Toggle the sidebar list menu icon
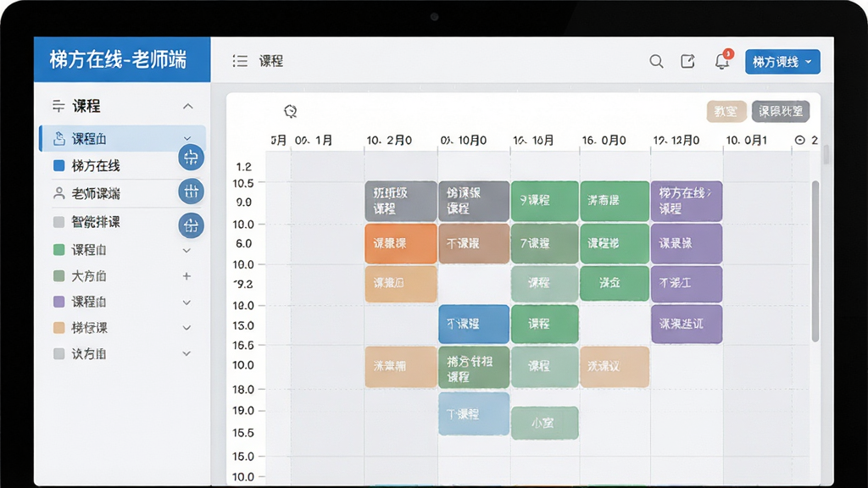 [x=240, y=61]
